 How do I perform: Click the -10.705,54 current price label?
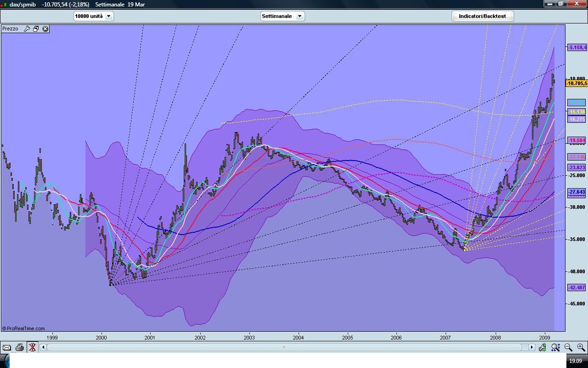tap(577, 83)
